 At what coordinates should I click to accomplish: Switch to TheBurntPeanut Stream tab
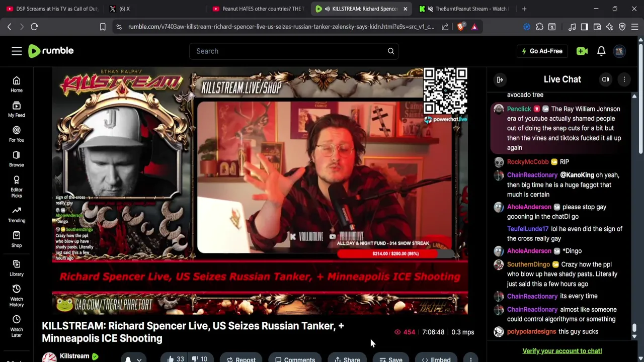(464, 9)
